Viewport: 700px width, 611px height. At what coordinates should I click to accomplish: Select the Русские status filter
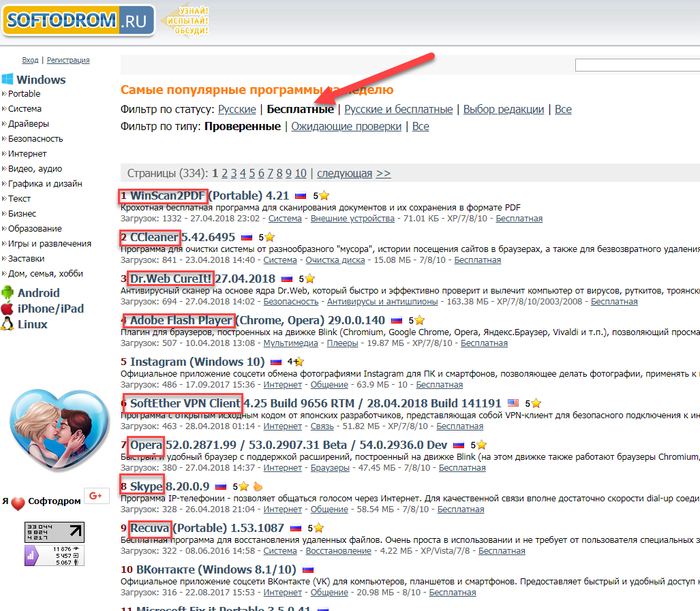coord(237,109)
